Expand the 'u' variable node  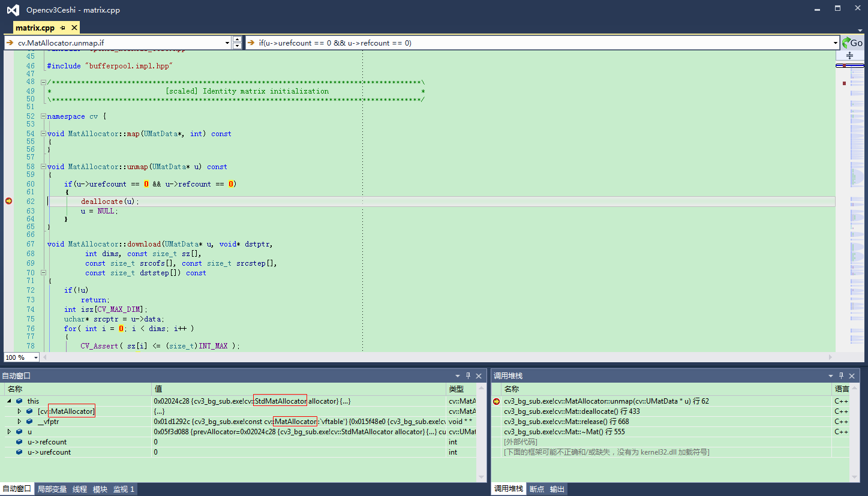9,432
